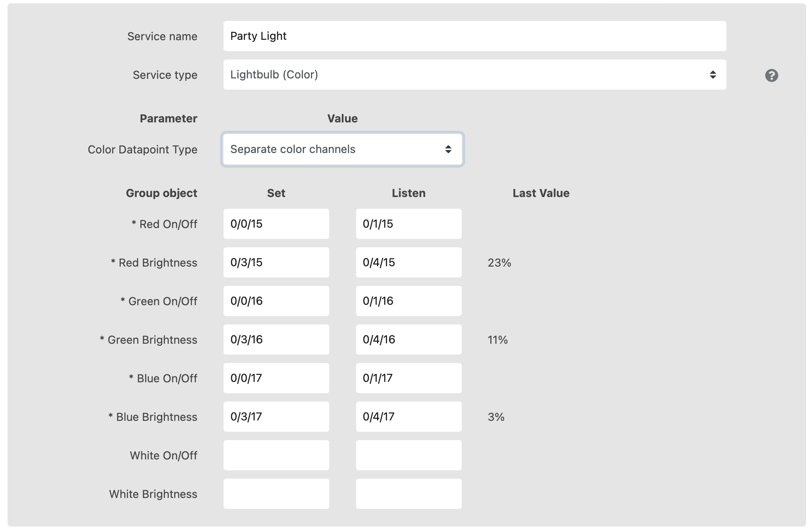Click Blue On/Off Listen field

409,378
